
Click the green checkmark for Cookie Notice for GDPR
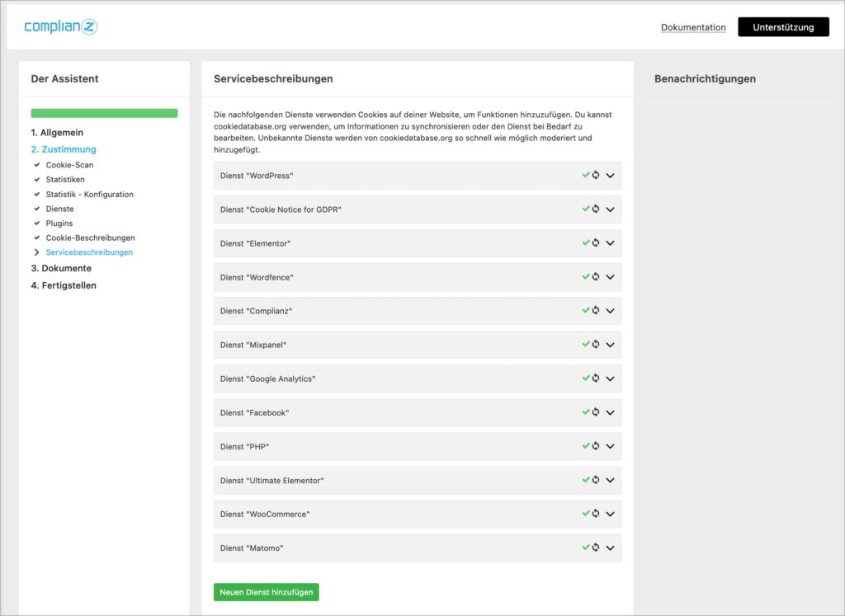(x=586, y=209)
